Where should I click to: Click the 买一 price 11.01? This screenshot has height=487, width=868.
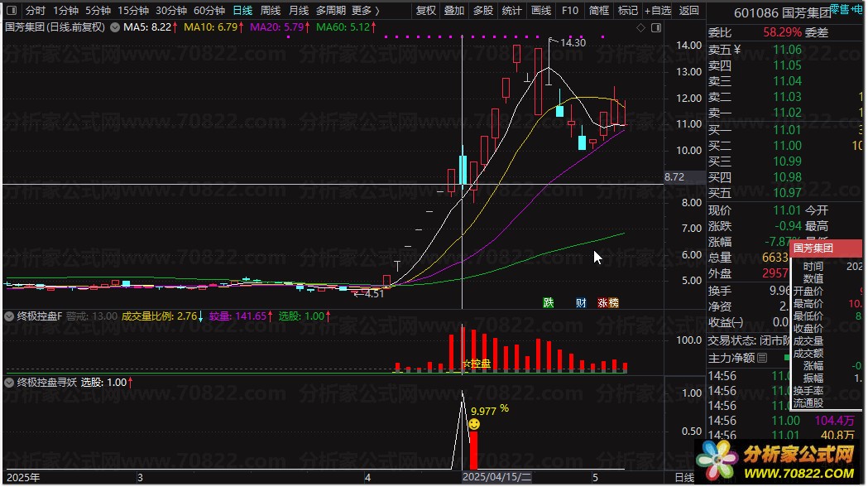pyautogui.click(x=787, y=130)
